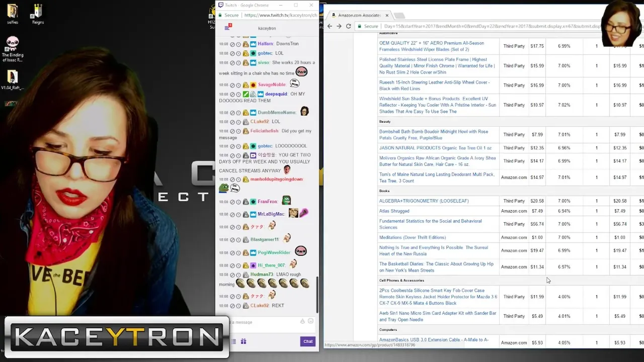Go back in the Amazon Associates browser window
Screen dimensions: 644x362
click(x=330, y=26)
